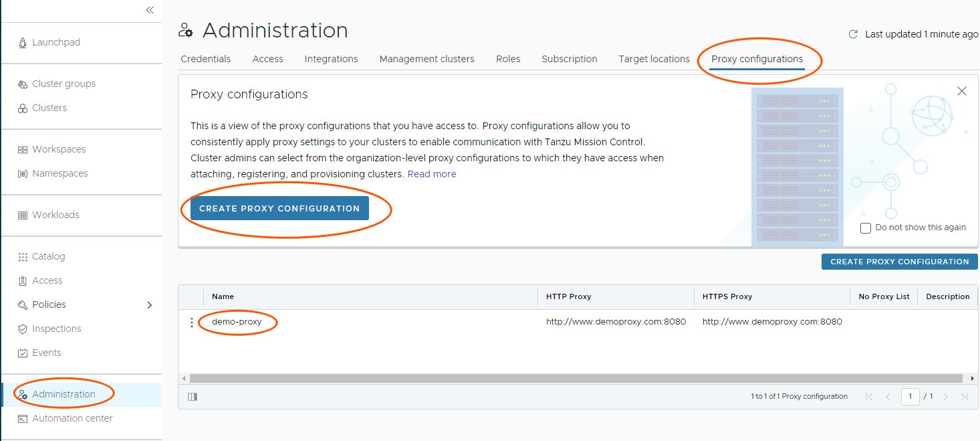Screen dimensions: 980x441
Task: Go to Cluster groups in sidebar
Action: (x=64, y=84)
